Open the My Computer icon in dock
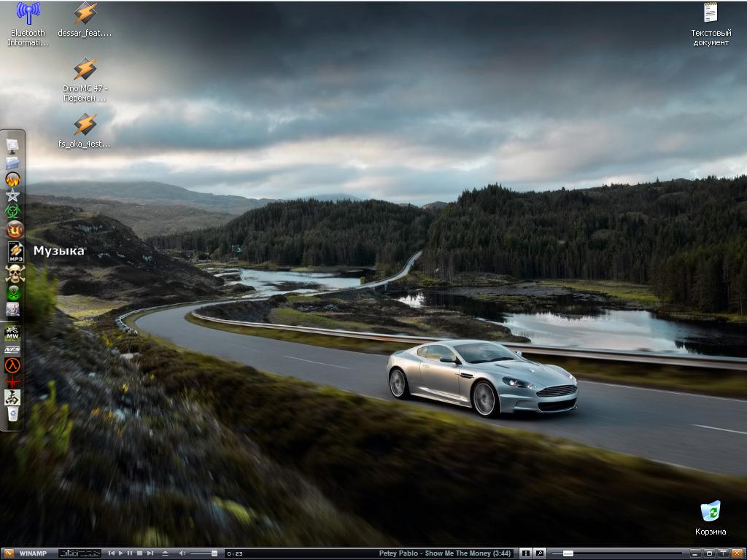 [x=12, y=145]
